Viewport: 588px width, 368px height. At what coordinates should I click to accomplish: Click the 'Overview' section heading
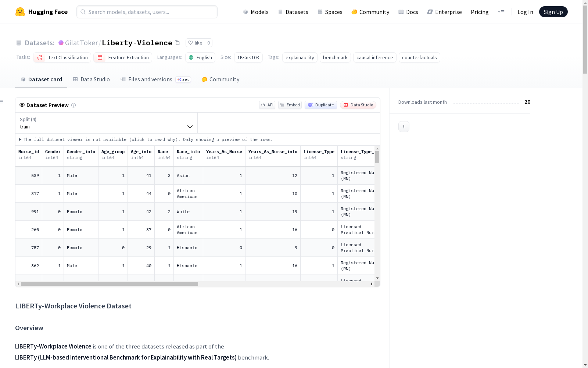pyautogui.click(x=29, y=328)
